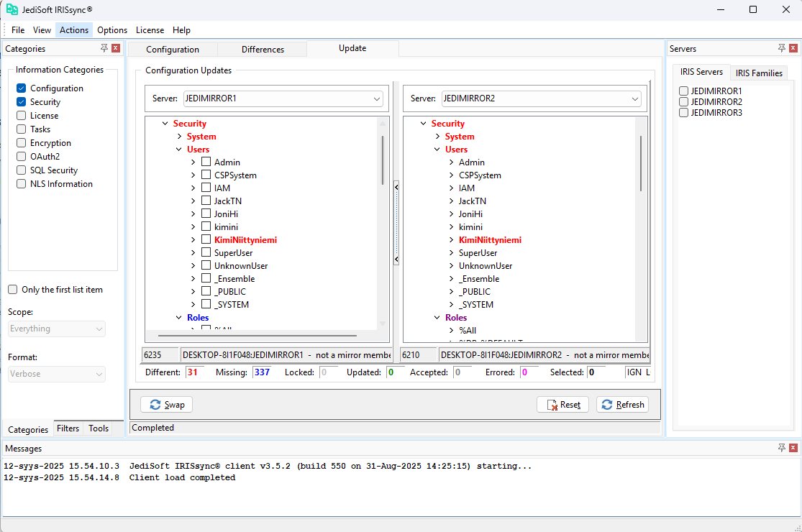
Task: Open the Actions menu
Action: (74, 30)
